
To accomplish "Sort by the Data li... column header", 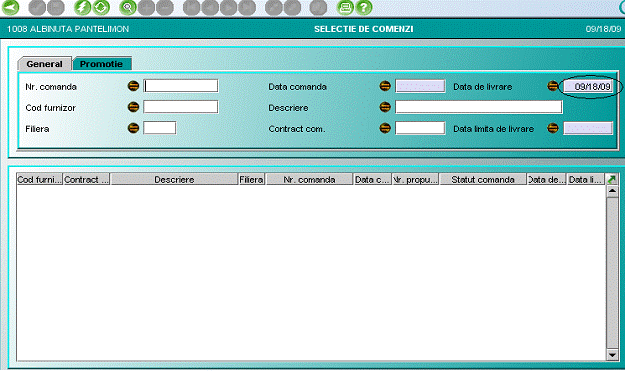I will [x=586, y=180].
